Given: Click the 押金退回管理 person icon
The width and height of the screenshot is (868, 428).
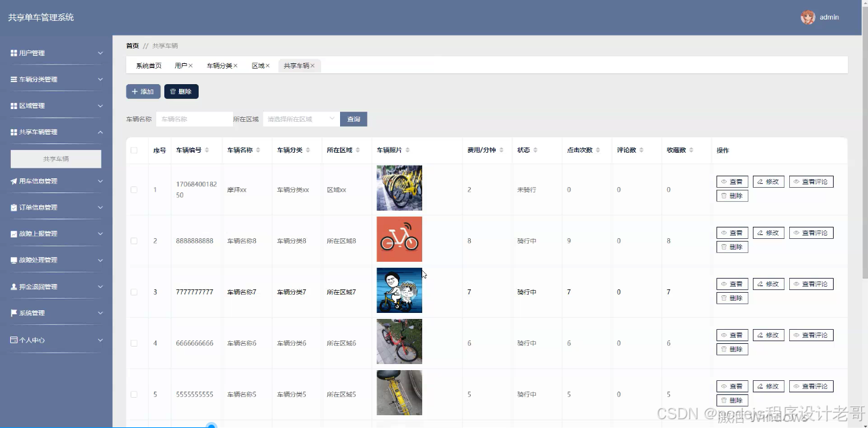Looking at the screenshot, I should pyautogui.click(x=13, y=287).
